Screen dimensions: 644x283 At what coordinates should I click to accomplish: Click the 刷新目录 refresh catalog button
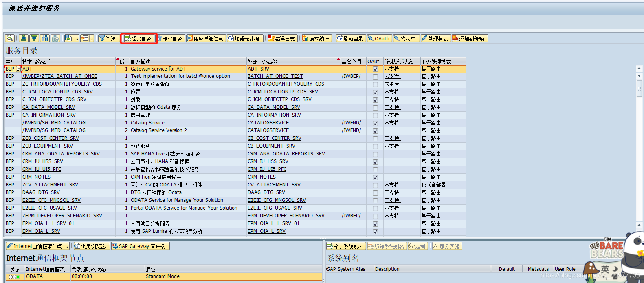350,38
